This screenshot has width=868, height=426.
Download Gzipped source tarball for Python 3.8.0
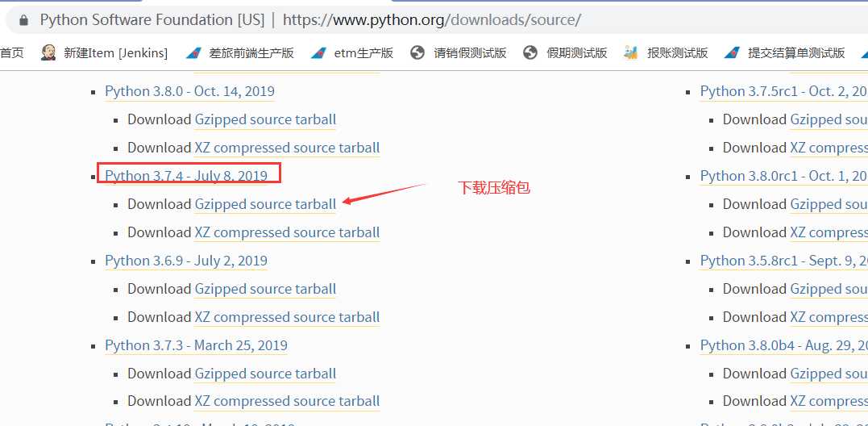265,119
